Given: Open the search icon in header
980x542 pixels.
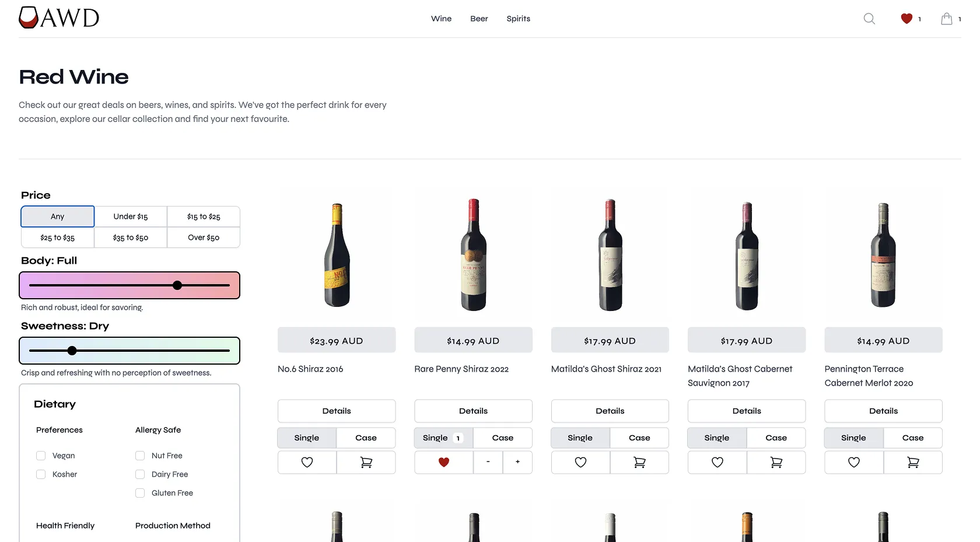Looking at the screenshot, I should pos(869,19).
